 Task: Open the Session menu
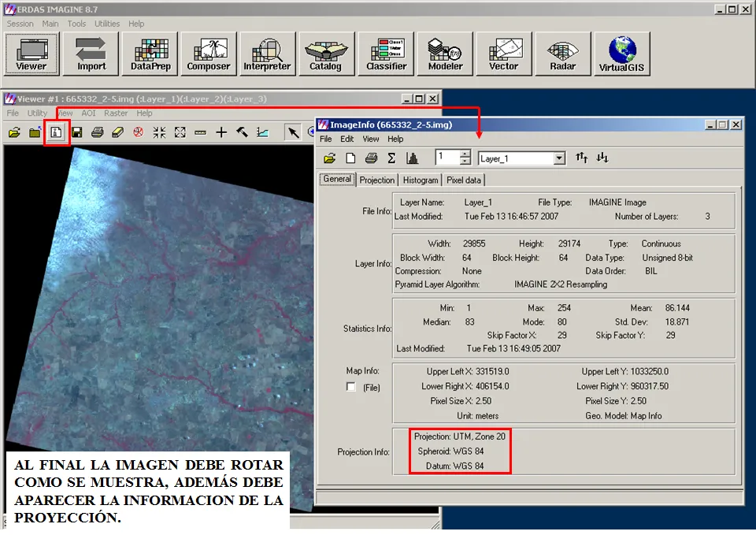(x=20, y=24)
